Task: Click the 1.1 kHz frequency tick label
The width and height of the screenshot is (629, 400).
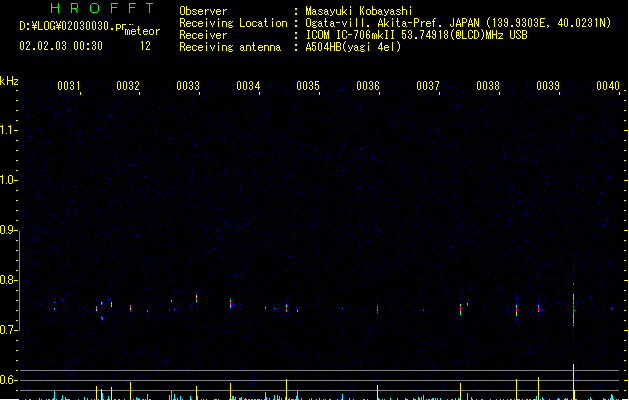Action: click(x=7, y=130)
